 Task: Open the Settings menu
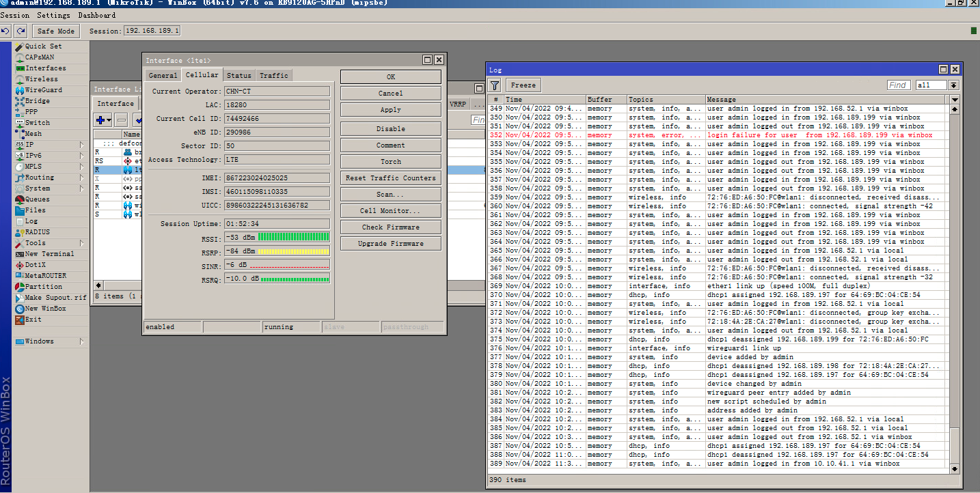point(54,15)
